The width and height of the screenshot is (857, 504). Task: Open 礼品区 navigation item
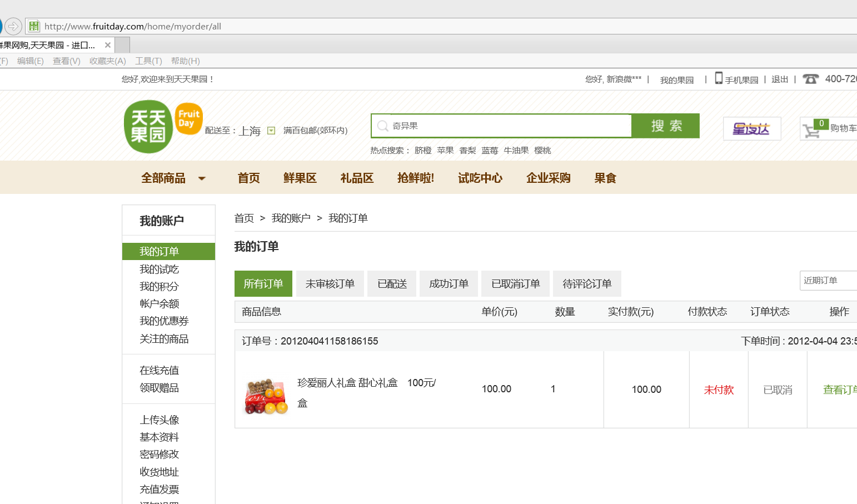click(x=357, y=178)
